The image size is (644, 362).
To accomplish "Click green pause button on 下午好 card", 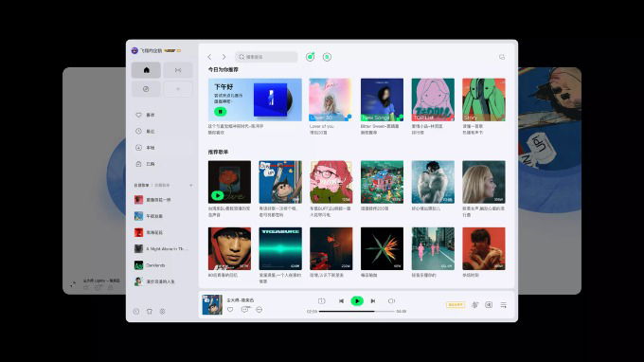I will (x=220, y=112).
